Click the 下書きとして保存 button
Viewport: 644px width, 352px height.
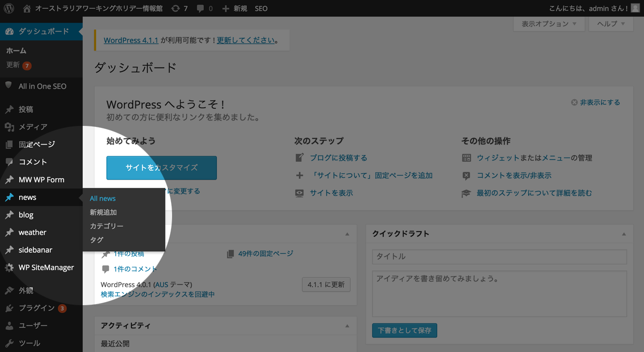[x=405, y=330]
